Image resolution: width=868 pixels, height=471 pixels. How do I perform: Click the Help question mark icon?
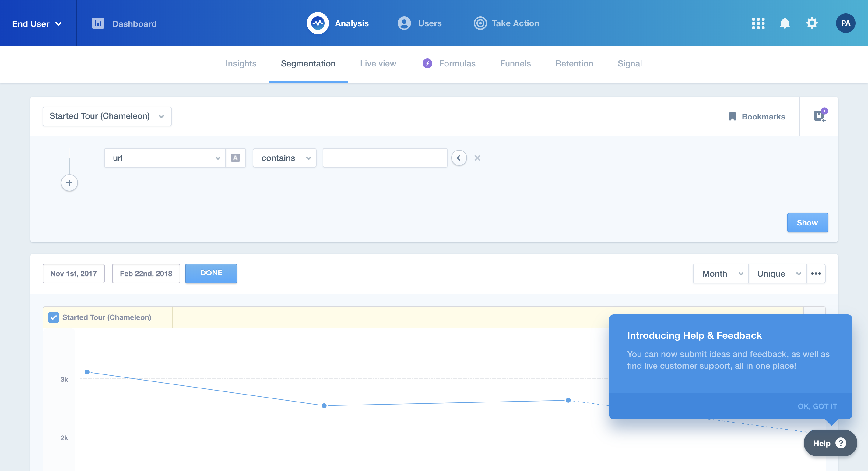click(841, 443)
